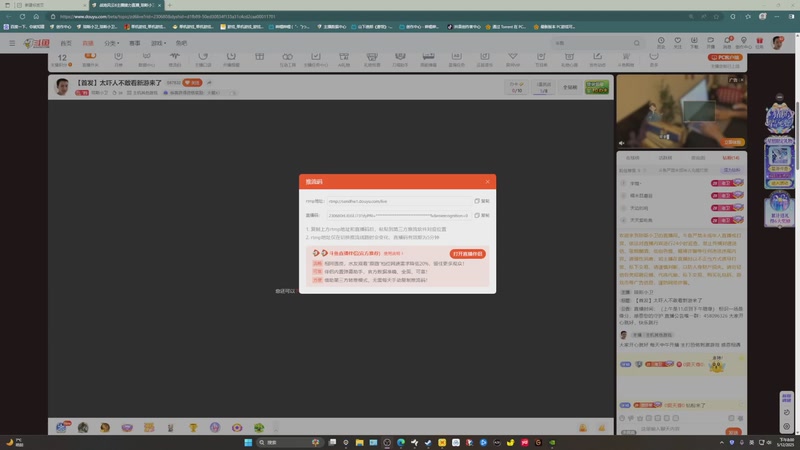Close the 推流码 dialog with the X
This screenshot has height=450, width=800.
tap(487, 182)
